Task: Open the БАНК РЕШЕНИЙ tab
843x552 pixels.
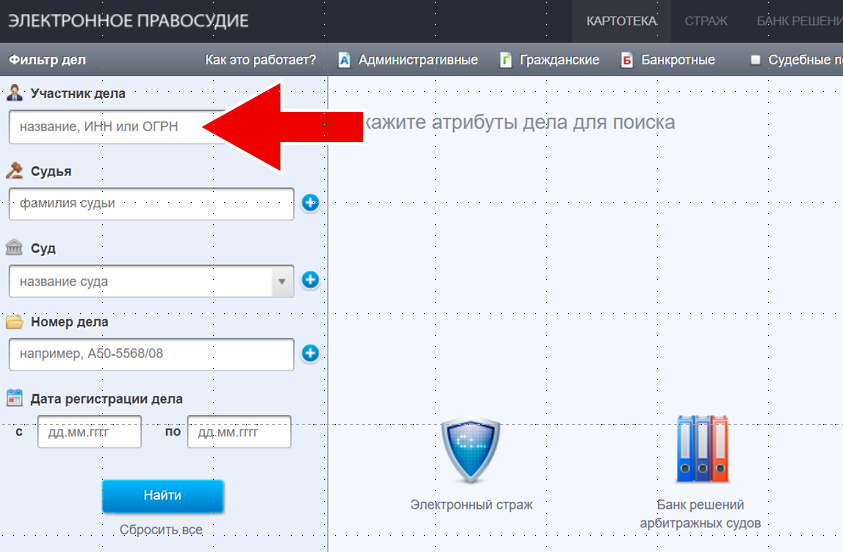Action: coord(799,21)
